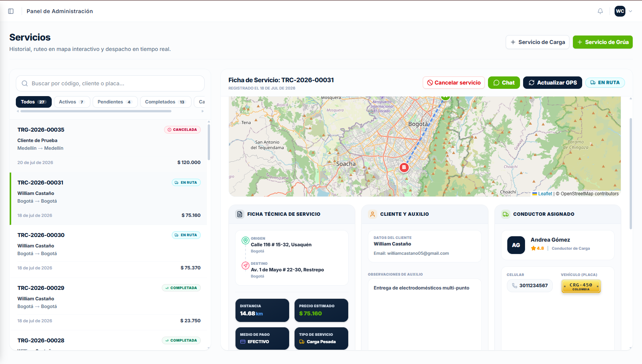Click the phone icon next to 3011234567
The width and height of the screenshot is (642, 364).
[515, 286]
